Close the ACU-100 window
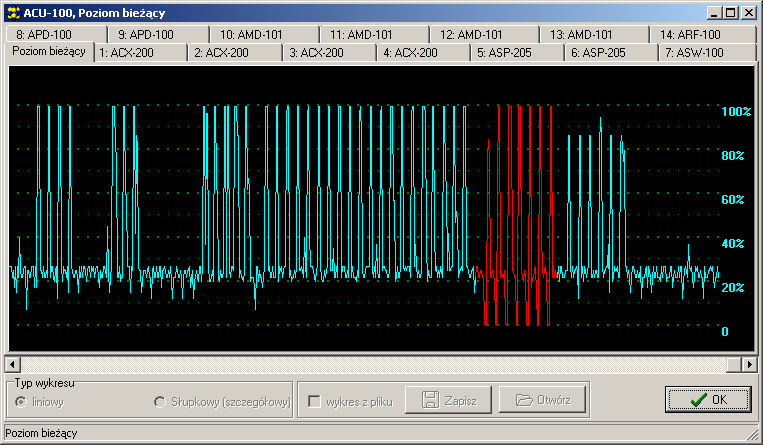 click(x=748, y=13)
